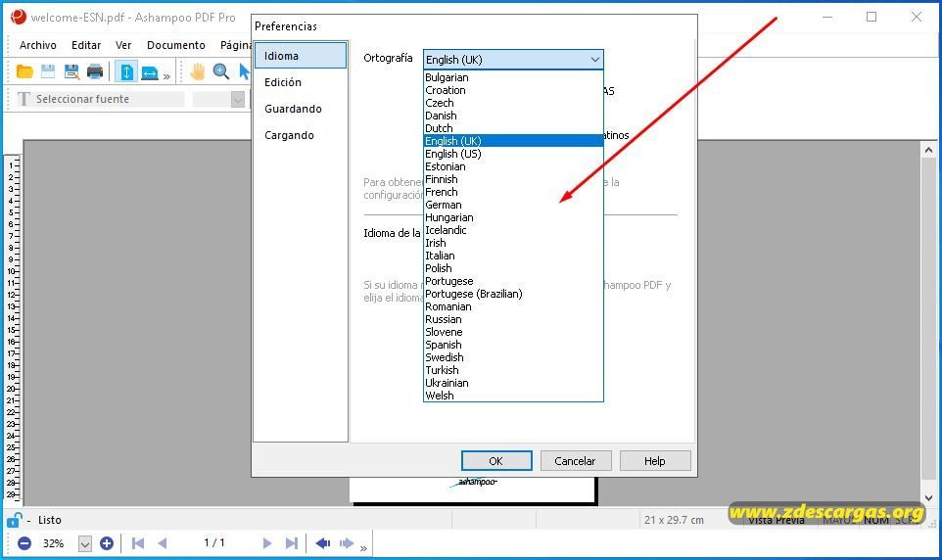Screen dimensions: 942x560
Task: Open the Editar menu
Action: point(86,45)
